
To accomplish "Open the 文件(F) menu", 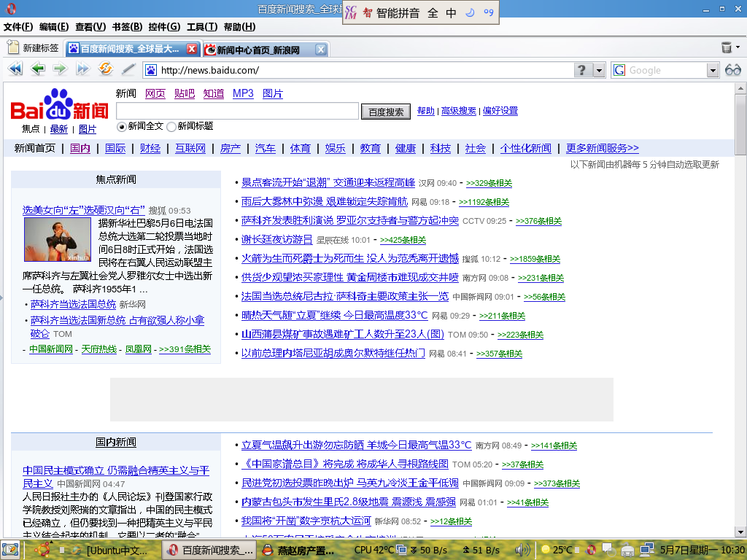I will 18,27.
